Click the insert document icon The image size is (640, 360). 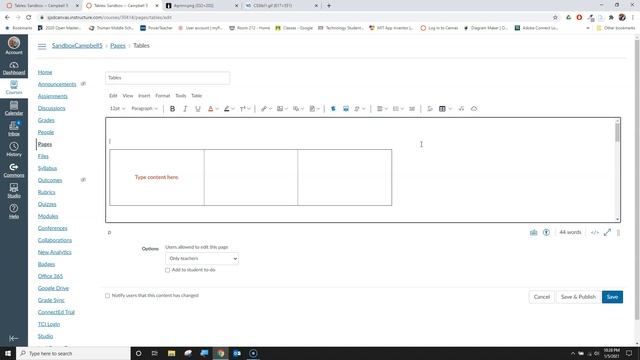(312, 109)
